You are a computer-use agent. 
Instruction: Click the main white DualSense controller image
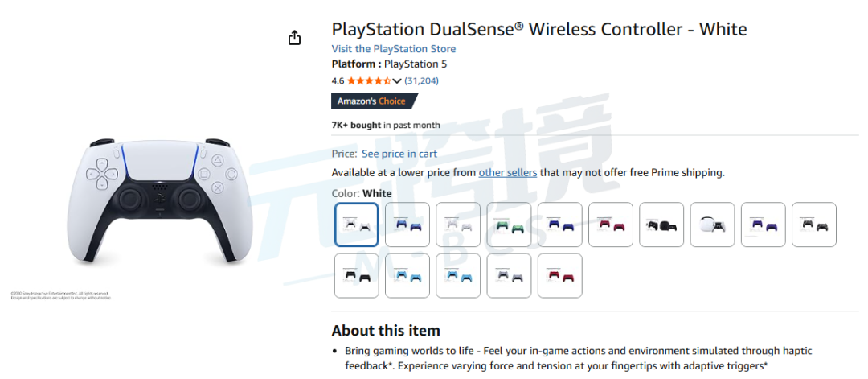pyautogui.click(x=160, y=202)
